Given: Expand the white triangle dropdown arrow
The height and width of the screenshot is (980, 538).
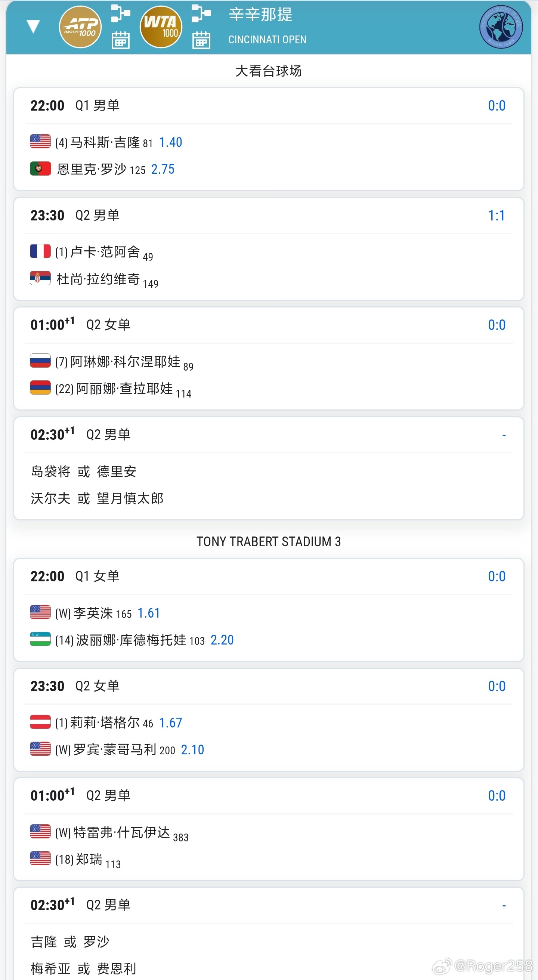Looking at the screenshot, I should [x=34, y=26].
